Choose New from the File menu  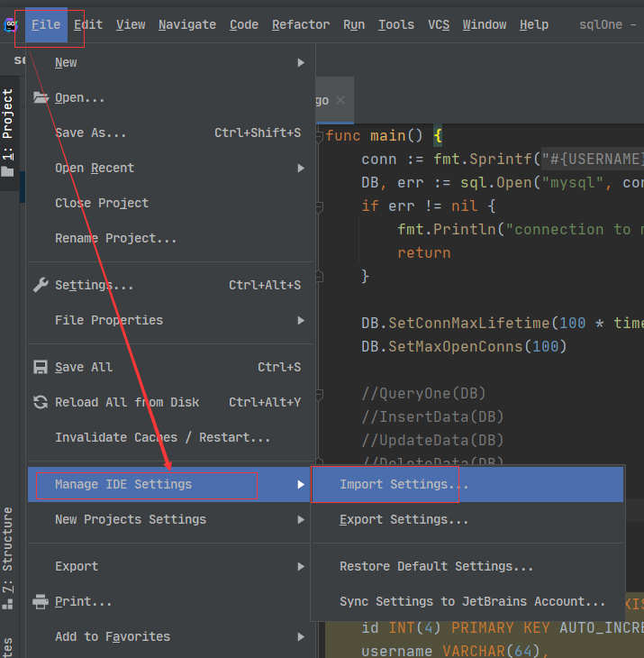(170, 62)
